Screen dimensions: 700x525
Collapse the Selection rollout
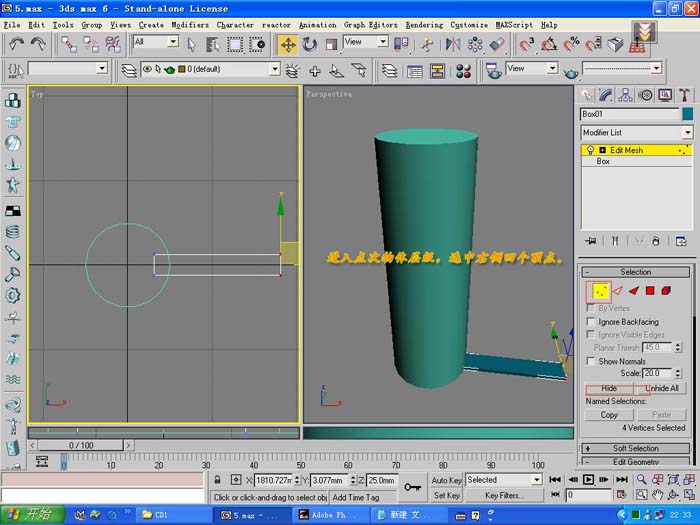tap(636, 272)
